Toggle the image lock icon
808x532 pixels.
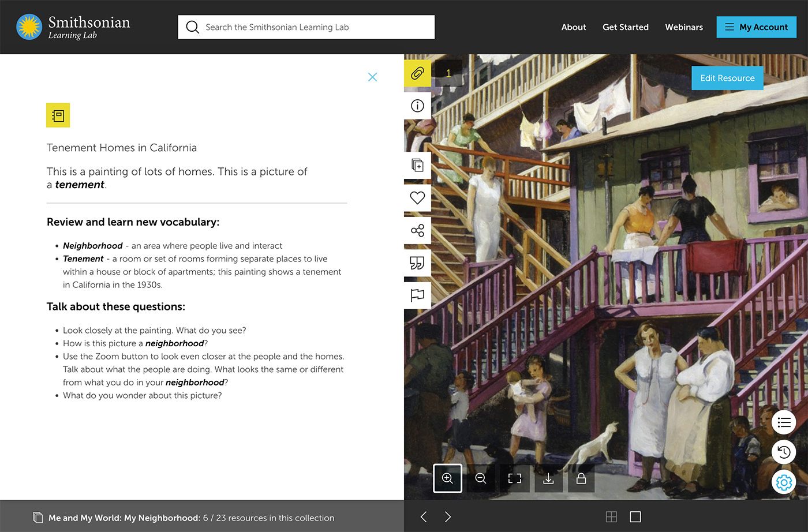pos(581,478)
